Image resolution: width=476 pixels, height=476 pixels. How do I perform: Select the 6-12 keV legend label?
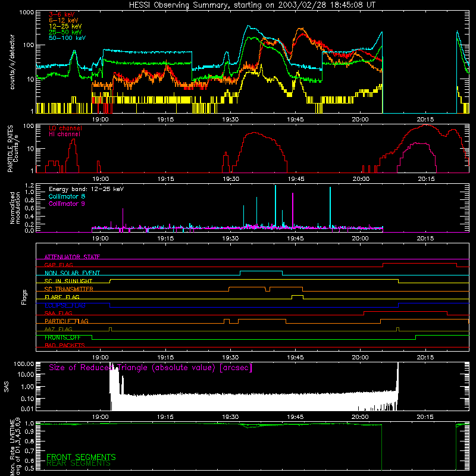click(64, 20)
